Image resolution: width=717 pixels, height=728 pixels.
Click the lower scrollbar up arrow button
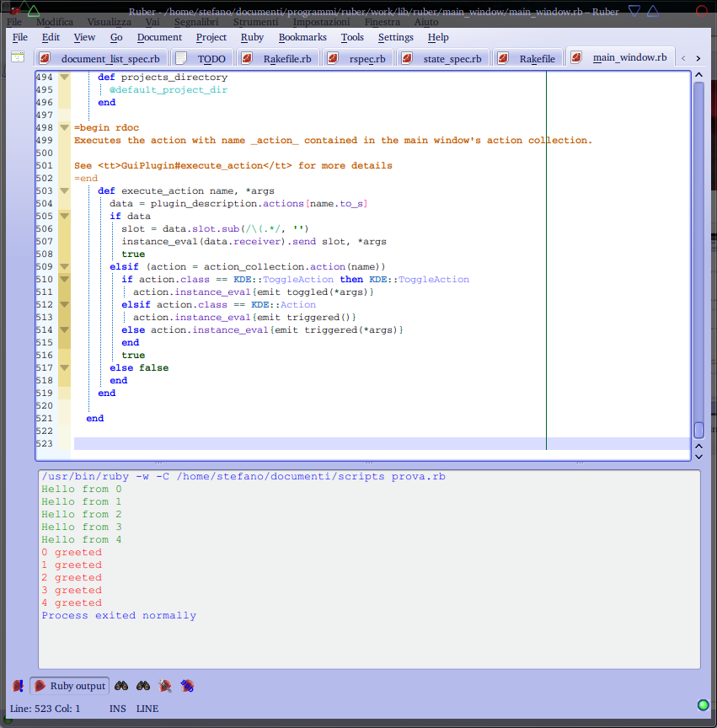click(x=699, y=447)
